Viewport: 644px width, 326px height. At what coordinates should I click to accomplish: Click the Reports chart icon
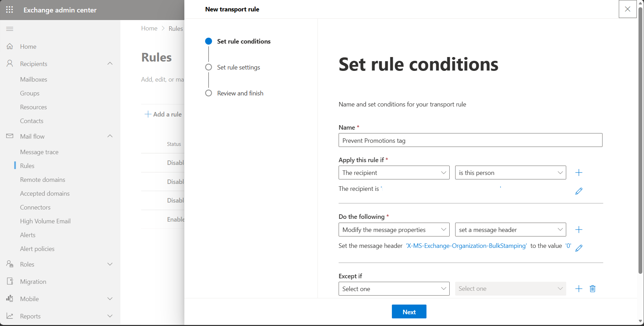tap(10, 316)
